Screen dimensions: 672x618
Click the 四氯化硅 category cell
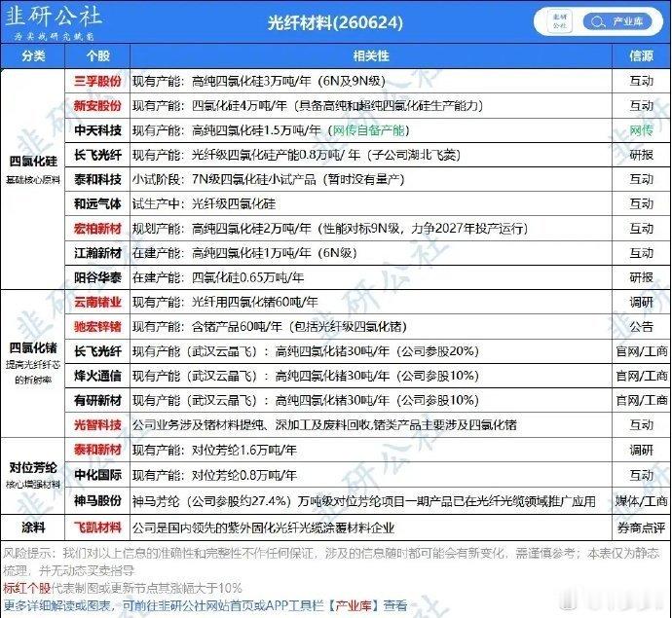click(x=33, y=179)
